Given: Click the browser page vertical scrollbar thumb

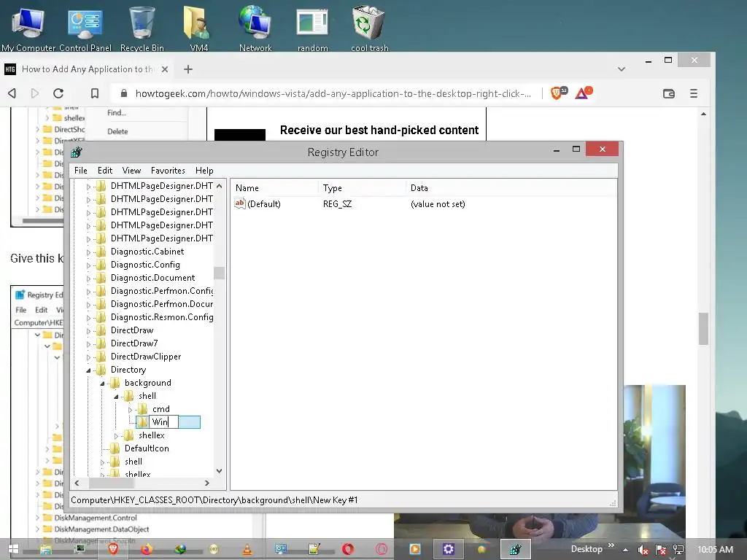Looking at the screenshot, I should click(704, 329).
